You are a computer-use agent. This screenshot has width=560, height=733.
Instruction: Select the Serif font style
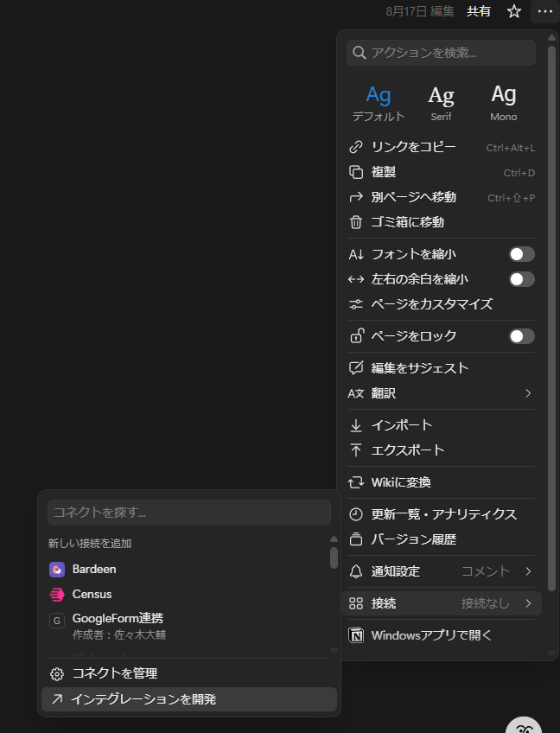441,102
